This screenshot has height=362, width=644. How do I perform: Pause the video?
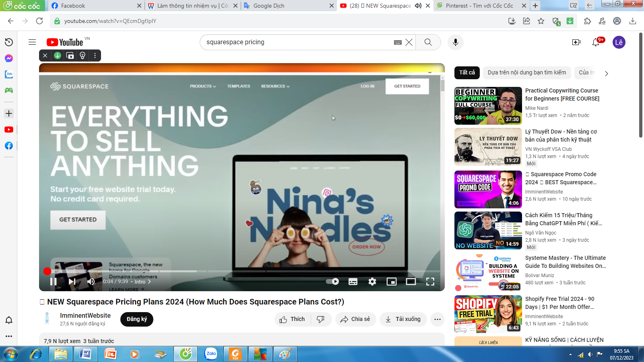pyautogui.click(x=53, y=282)
